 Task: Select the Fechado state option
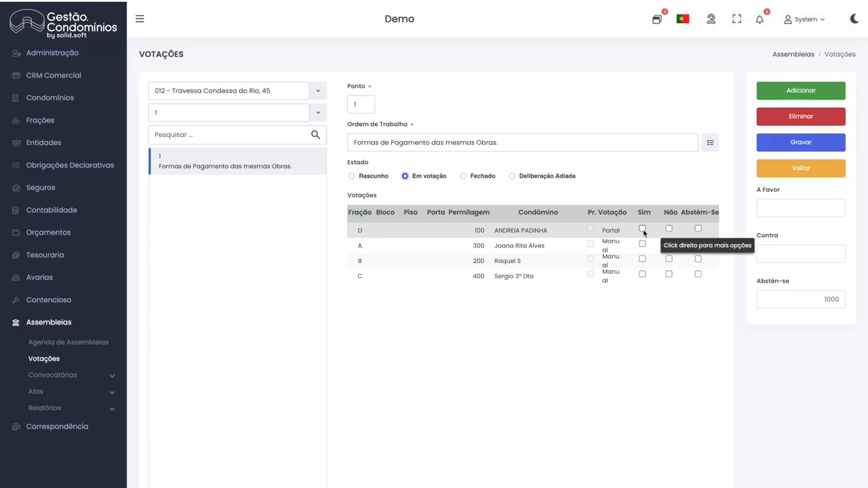click(x=463, y=176)
